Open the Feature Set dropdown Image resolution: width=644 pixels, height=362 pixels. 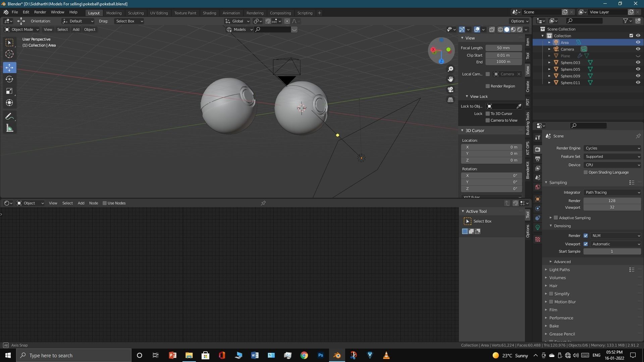[x=612, y=157]
